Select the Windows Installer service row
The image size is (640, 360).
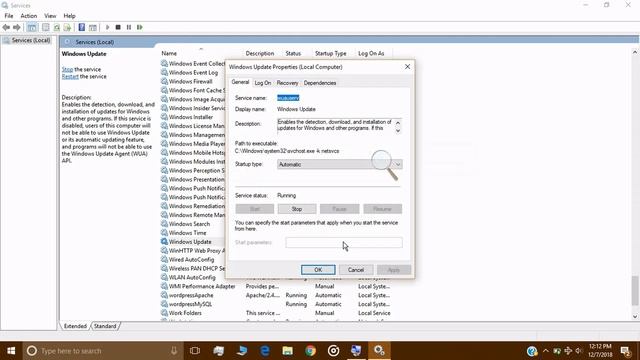(x=191, y=117)
